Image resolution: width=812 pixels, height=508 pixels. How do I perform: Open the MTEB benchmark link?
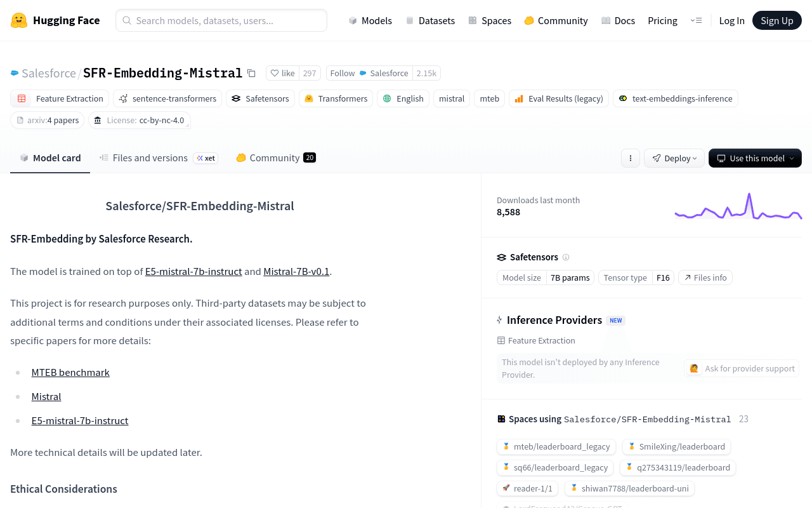70,372
